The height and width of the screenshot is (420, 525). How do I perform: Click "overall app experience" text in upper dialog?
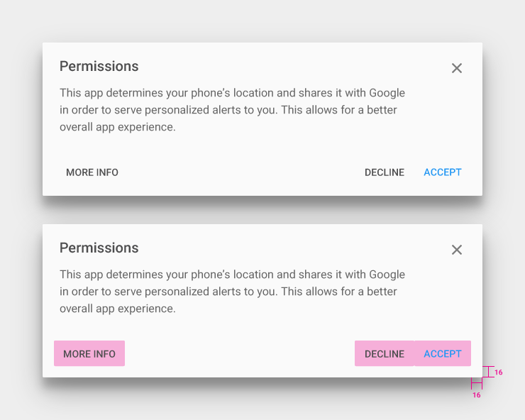pos(117,128)
